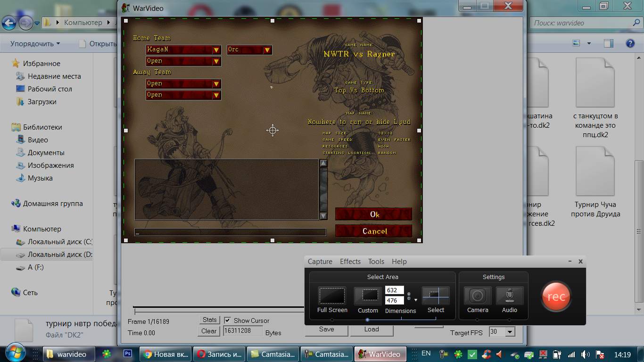This screenshot has height=362, width=644.
Task: Open the Упорядочить menu in Explorer
Action: pyautogui.click(x=35, y=44)
